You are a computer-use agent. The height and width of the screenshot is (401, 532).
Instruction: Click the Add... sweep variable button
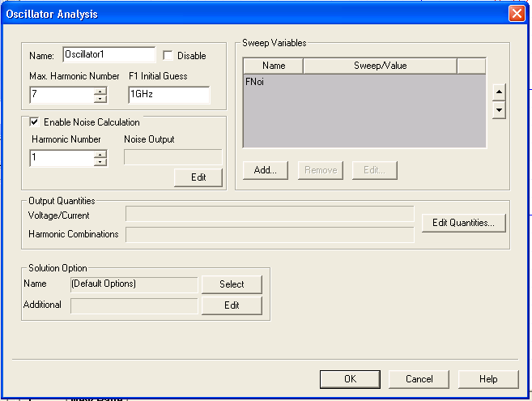tap(265, 170)
